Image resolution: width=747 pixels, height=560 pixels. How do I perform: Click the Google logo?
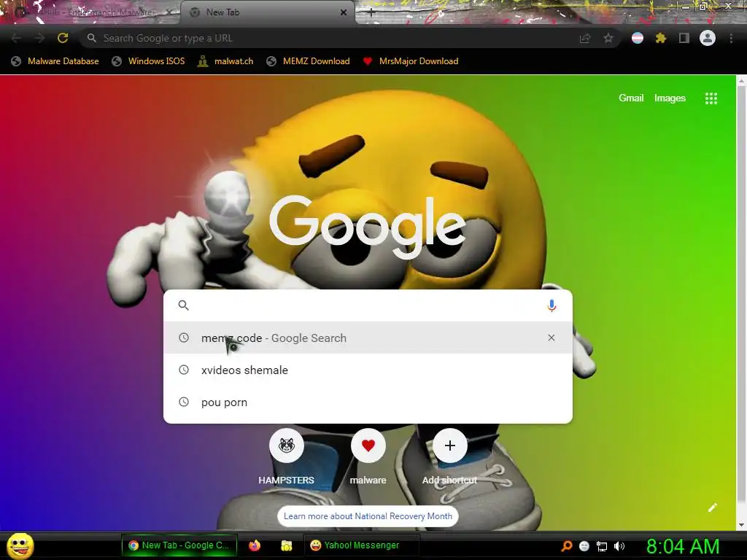click(368, 227)
